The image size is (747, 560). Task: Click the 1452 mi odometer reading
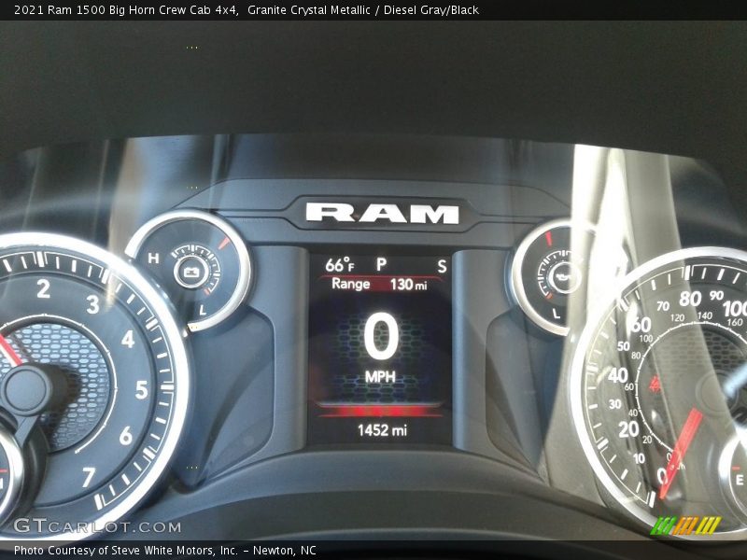point(382,430)
